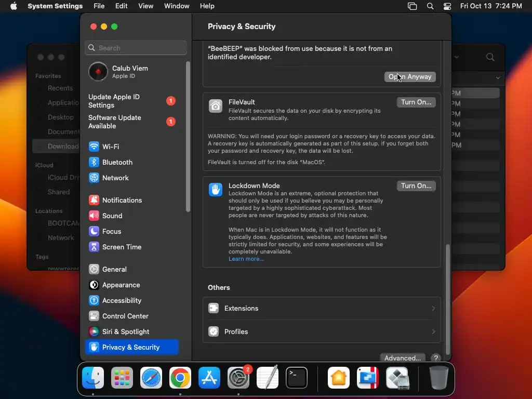Click search icon in Finder window
The image size is (532, 399).
click(x=490, y=57)
